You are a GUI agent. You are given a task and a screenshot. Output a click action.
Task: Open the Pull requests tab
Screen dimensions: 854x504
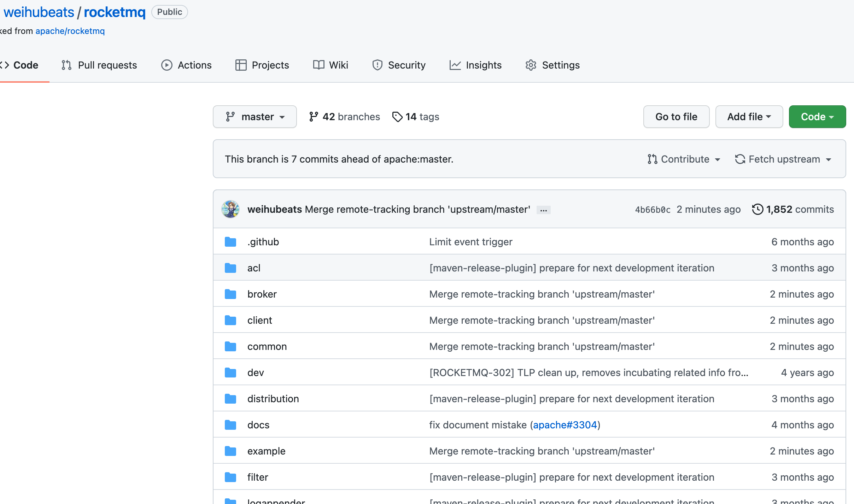(x=99, y=65)
